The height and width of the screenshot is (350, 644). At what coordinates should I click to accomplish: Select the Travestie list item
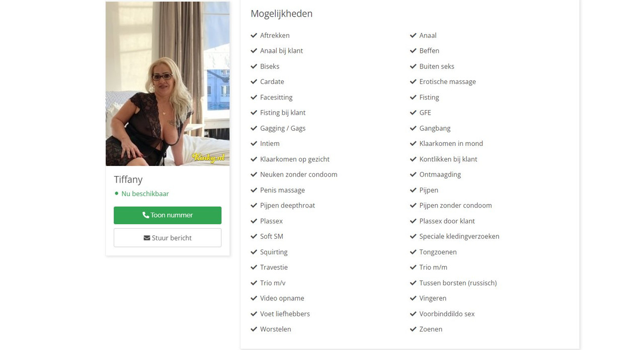click(269, 268)
